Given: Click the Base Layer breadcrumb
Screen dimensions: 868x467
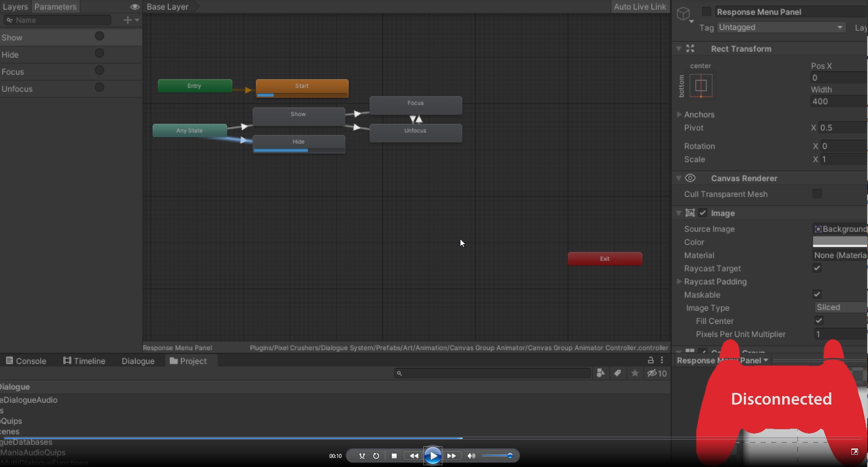Looking at the screenshot, I should (168, 7).
